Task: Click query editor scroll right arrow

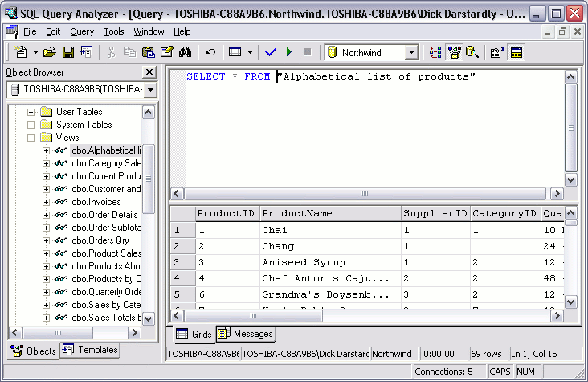Action: coord(557,194)
